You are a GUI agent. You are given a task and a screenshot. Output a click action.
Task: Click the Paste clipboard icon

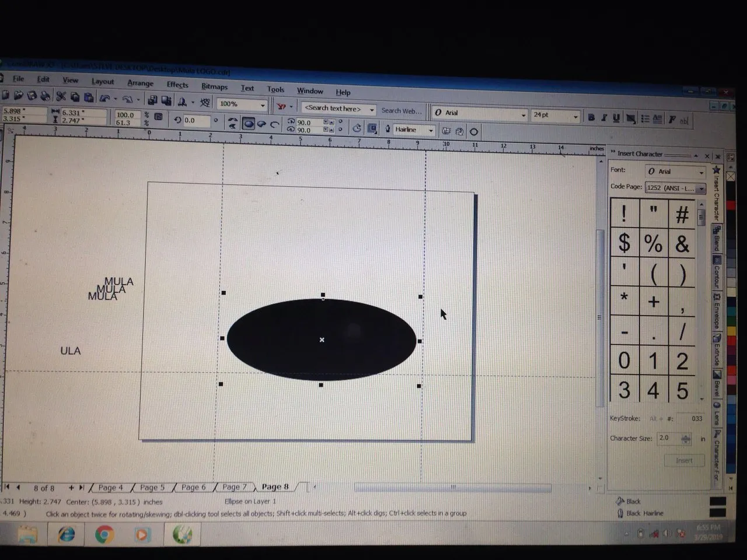(89, 97)
